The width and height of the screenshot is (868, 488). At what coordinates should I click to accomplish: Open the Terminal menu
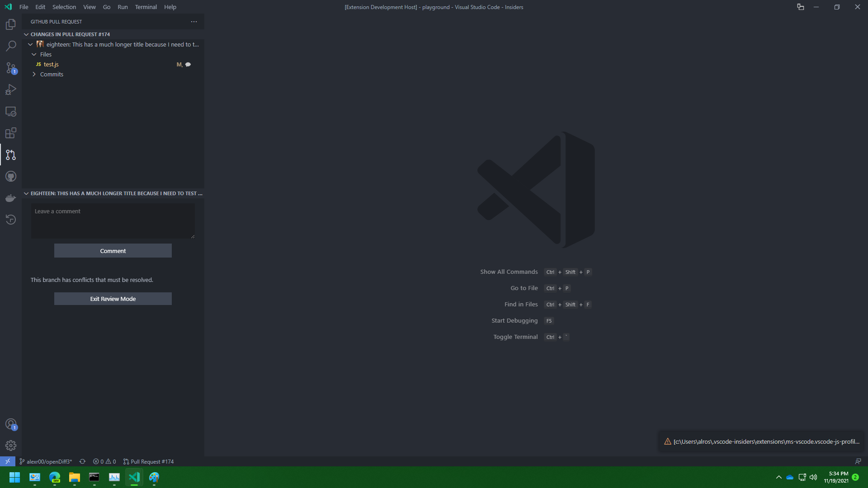point(146,7)
